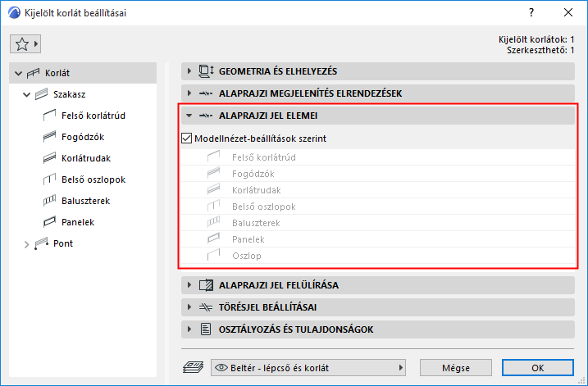Select Fogódzók in the tree
This screenshot has width=588, height=386.
pyautogui.click(x=83, y=137)
